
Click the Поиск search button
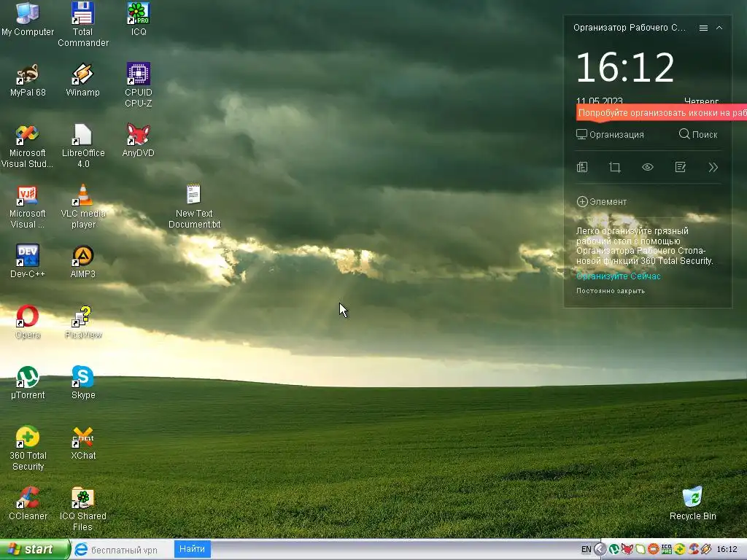(698, 135)
